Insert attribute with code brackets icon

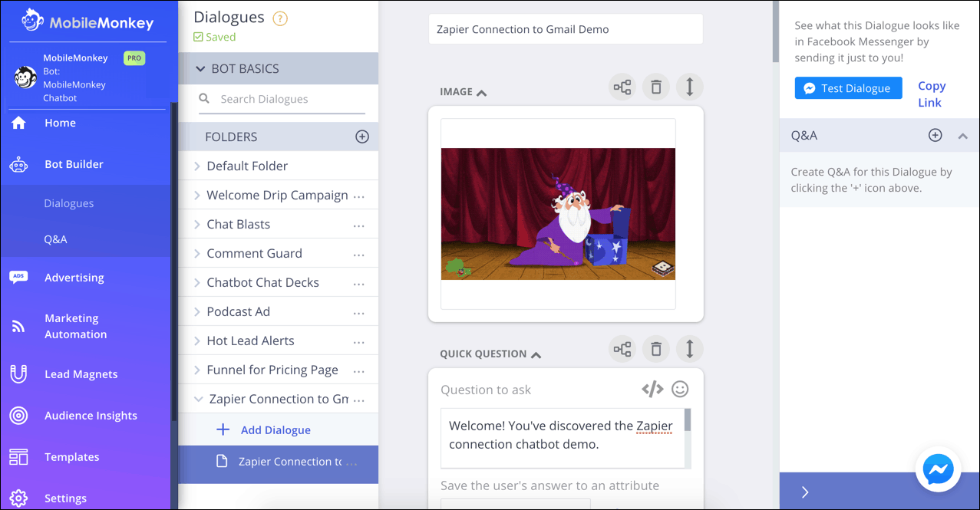click(652, 390)
